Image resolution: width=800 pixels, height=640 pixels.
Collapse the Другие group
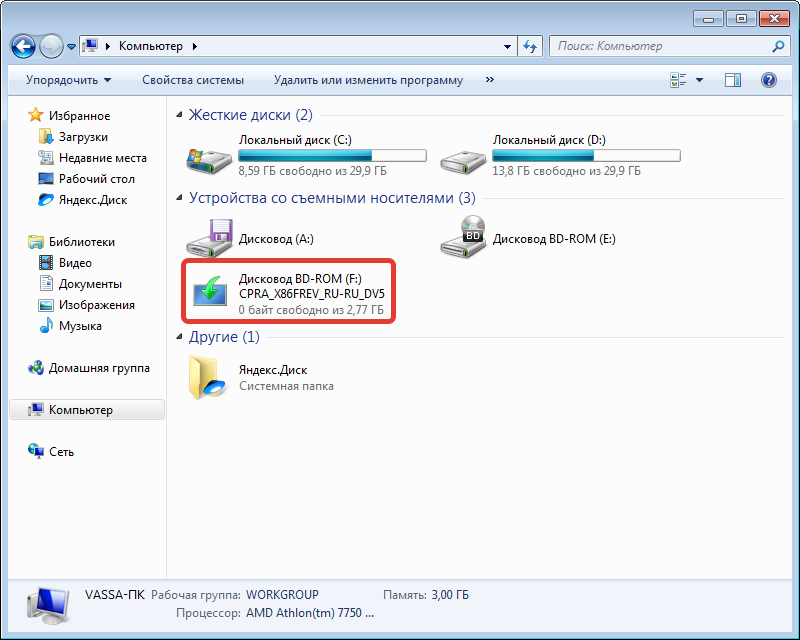[x=179, y=337]
